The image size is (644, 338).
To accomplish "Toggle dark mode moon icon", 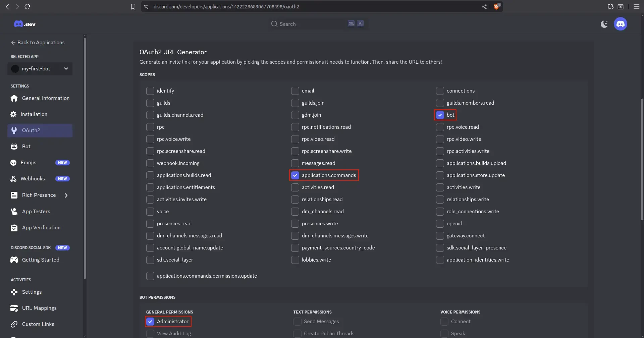I will 604,24.
